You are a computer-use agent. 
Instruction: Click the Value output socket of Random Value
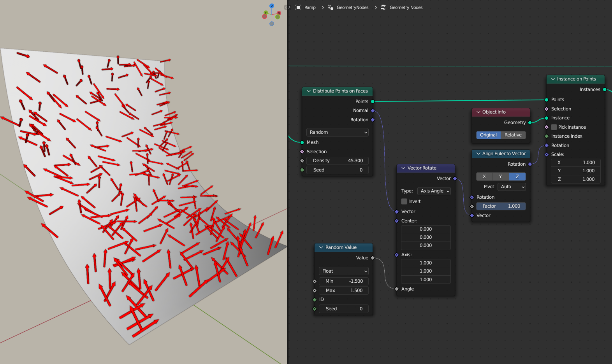click(373, 258)
